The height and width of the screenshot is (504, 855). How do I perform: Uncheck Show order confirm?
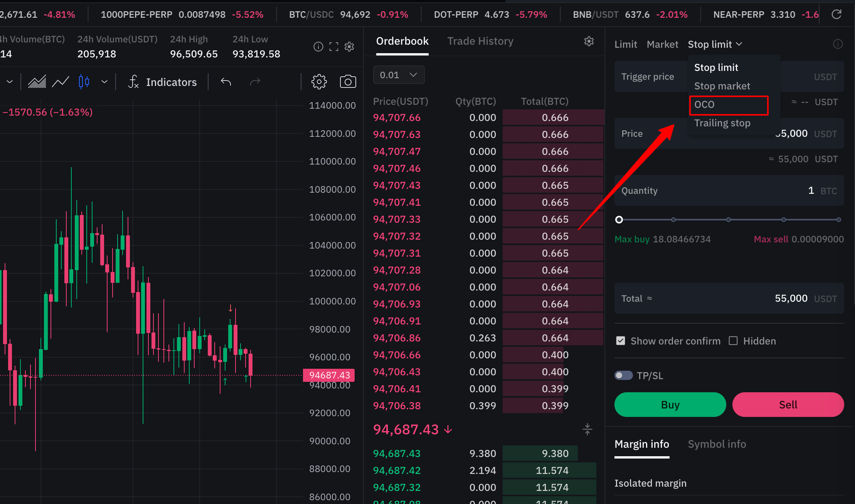[621, 341]
